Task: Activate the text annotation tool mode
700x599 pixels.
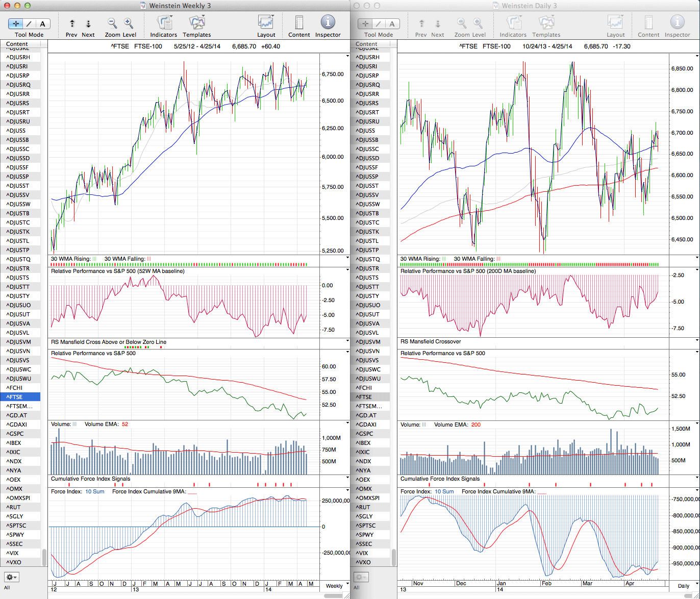Action: (x=42, y=23)
